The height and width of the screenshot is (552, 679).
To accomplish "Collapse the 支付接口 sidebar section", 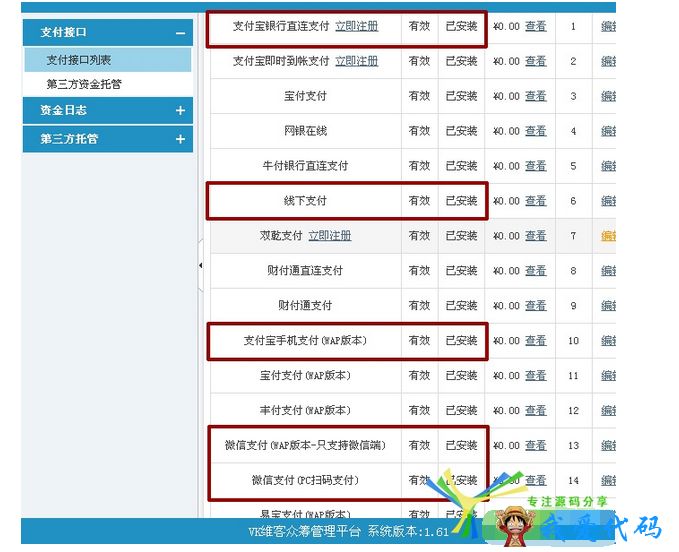I will coord(180,33).
